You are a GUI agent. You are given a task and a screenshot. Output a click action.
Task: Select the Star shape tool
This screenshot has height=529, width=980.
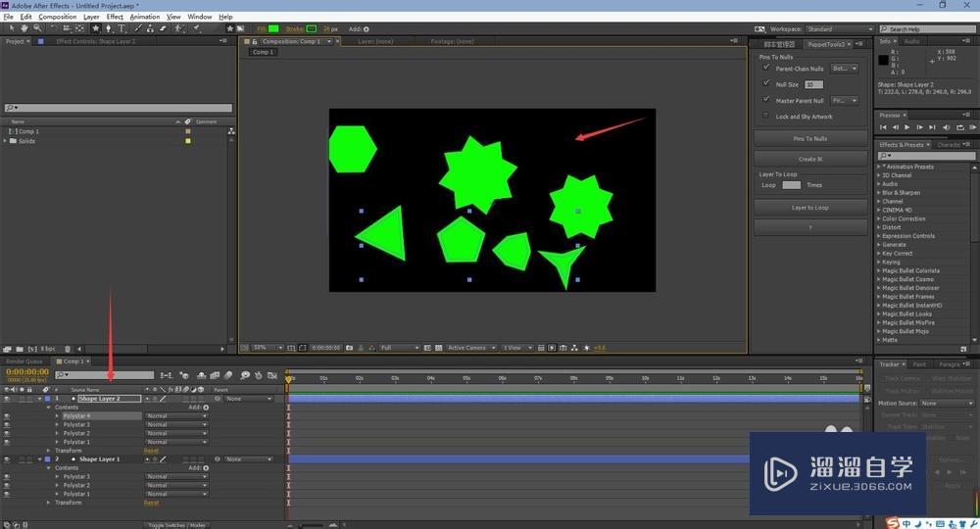(x=96, y=28)
